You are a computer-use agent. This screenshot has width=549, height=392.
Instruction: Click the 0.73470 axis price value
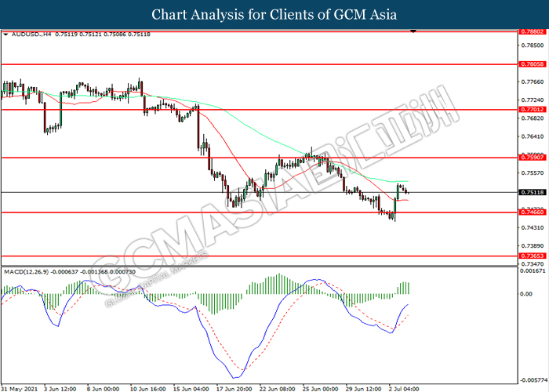coord(533,264)
